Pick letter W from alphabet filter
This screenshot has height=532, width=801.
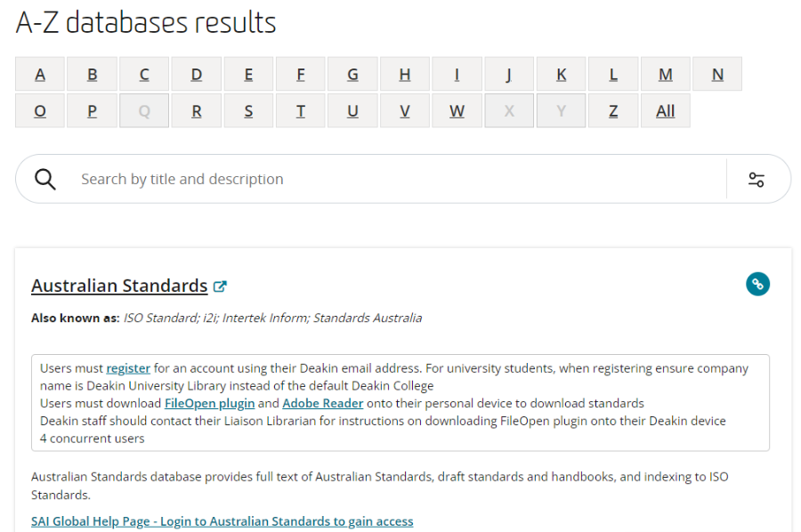[457, 111]
